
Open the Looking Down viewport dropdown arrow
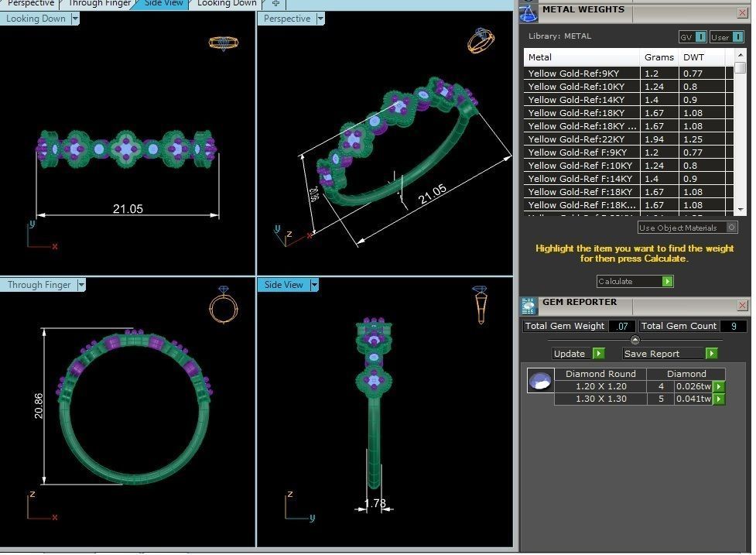pyautogui.click(x=75, y=19)
